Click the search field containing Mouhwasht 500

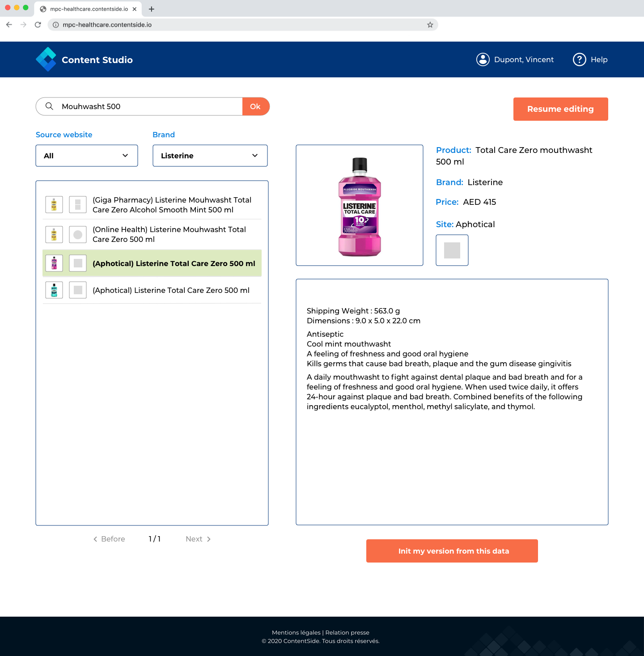coord(139,106)
